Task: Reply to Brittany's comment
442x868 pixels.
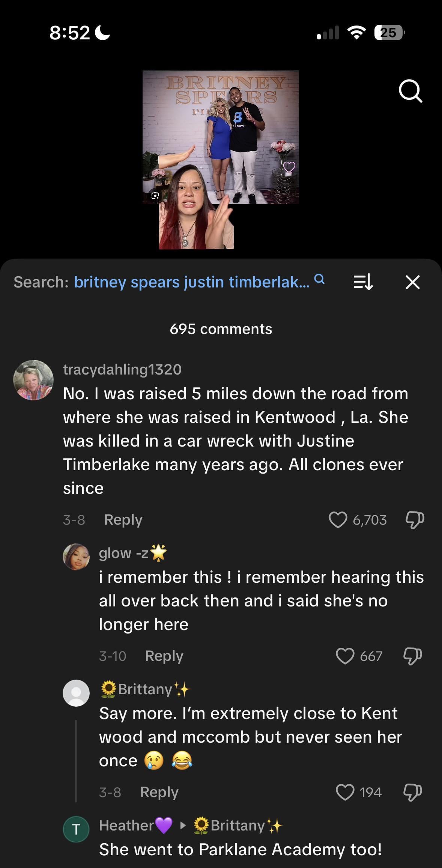Action: [159, 792]
